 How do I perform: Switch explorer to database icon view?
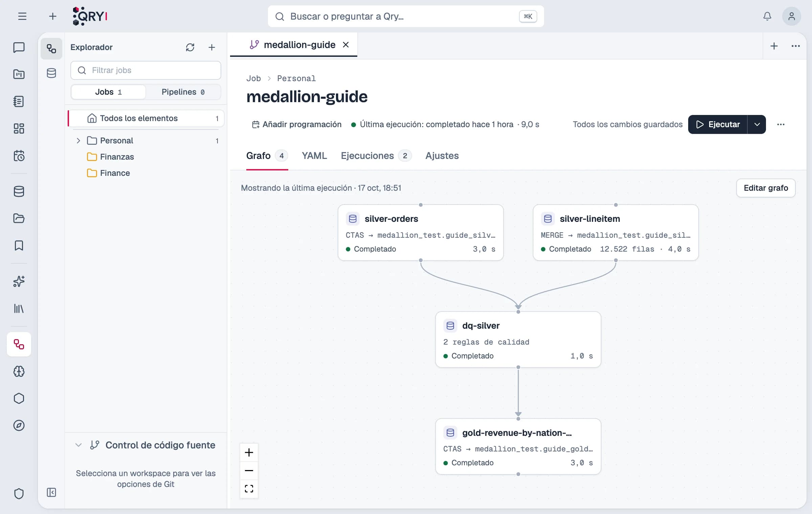click(x=51, y=73)
